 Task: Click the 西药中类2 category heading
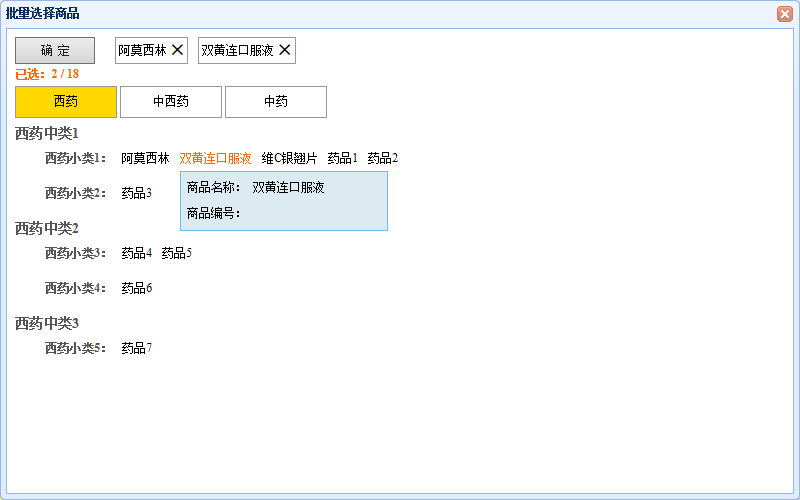tap(46, 228)
